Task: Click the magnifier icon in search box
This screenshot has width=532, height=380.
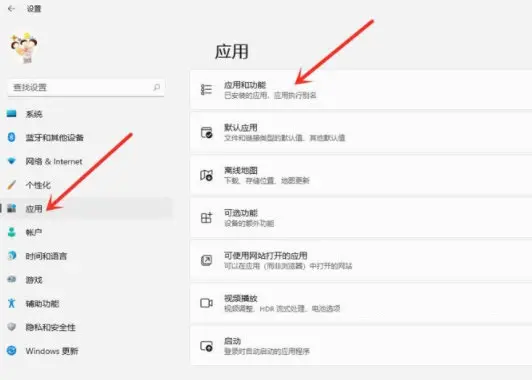Action: [156, 88]
